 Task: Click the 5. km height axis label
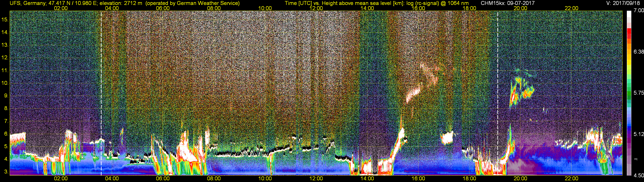coord(6,147)
